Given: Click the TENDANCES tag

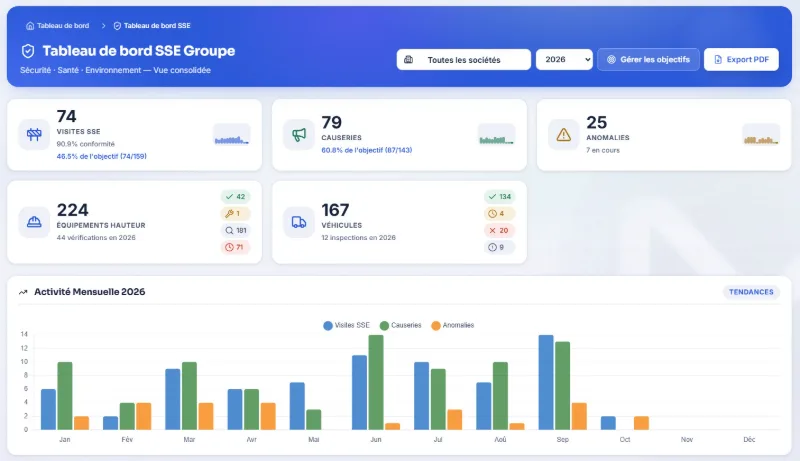Looking at the screenshot, I should (751, 292).
